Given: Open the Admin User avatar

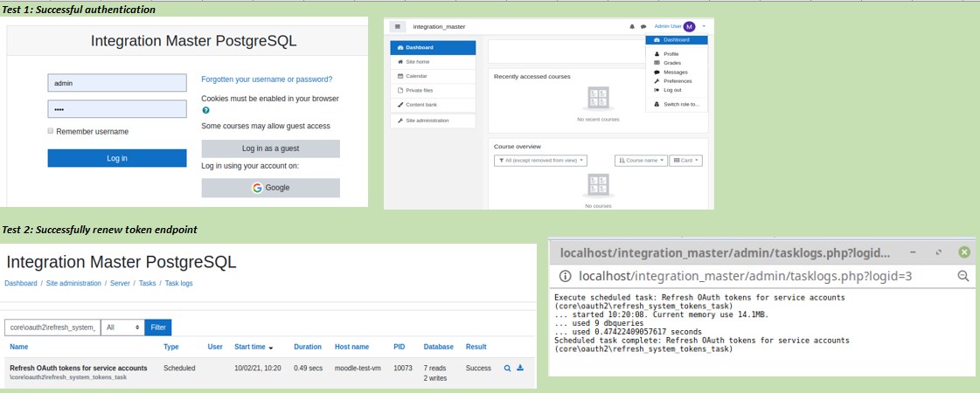Looking at the screenshot, I should coord(689,27).
